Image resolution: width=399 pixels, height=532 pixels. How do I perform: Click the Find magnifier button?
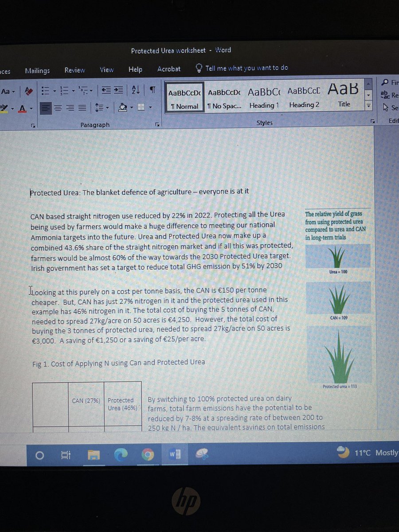click(389, 82)
